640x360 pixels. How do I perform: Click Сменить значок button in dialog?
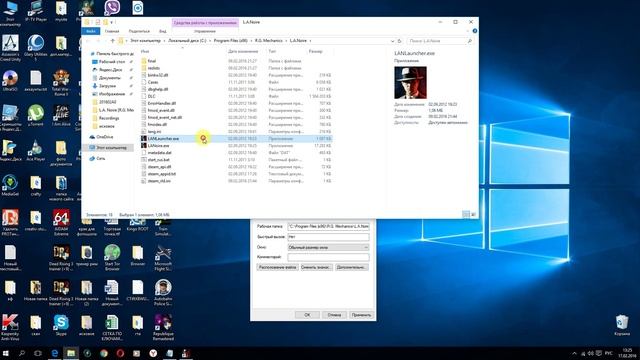point(316,267)
